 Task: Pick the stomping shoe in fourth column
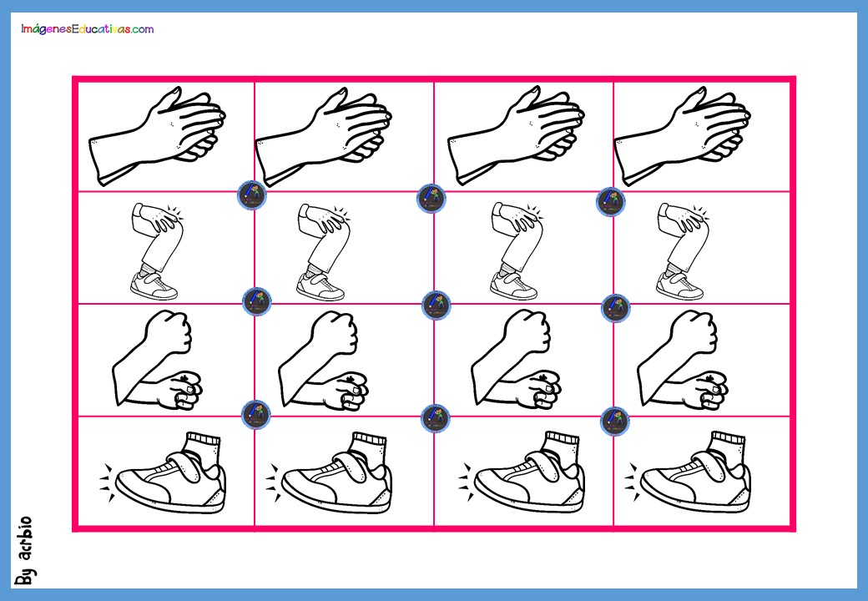coord(688,472)
